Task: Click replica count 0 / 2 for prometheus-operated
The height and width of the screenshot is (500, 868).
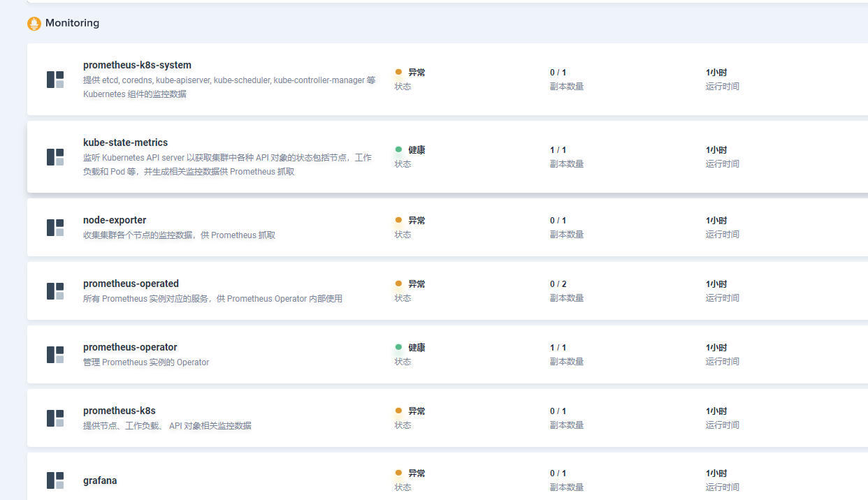Action: tap(558, 284)
